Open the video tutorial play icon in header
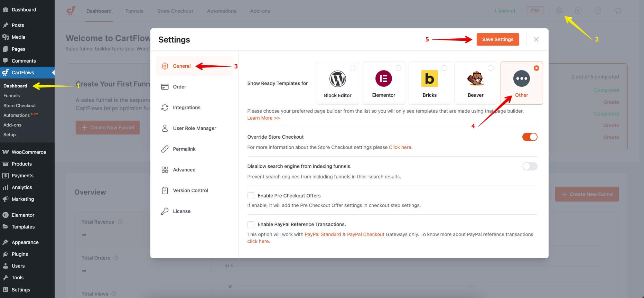 (578, 11)
